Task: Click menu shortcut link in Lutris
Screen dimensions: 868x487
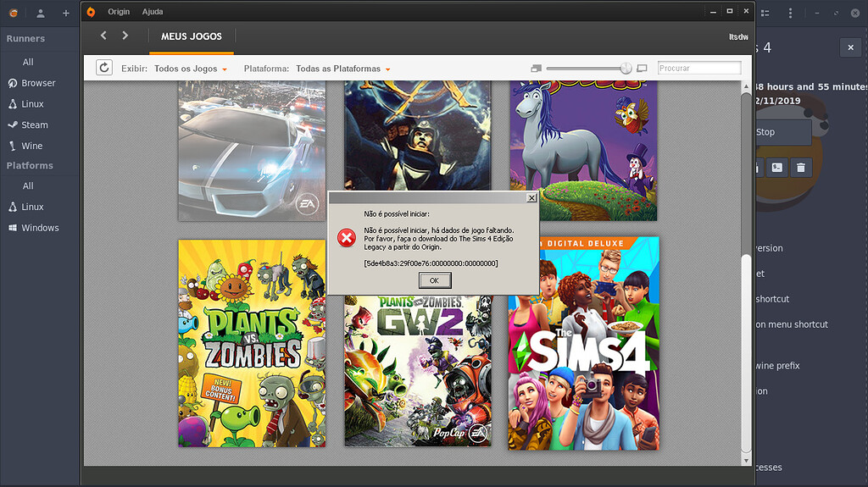Action: point(792,324)
